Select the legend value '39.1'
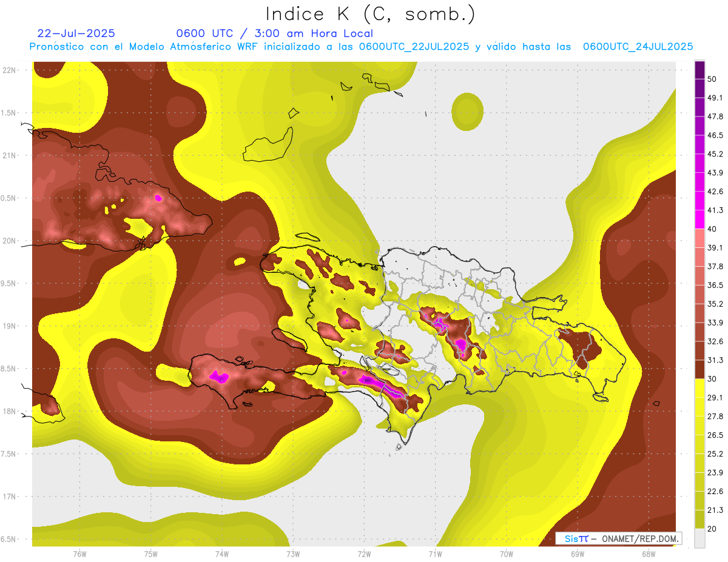The height and width of the screenshot is (562, 728). tap(715, 247)
